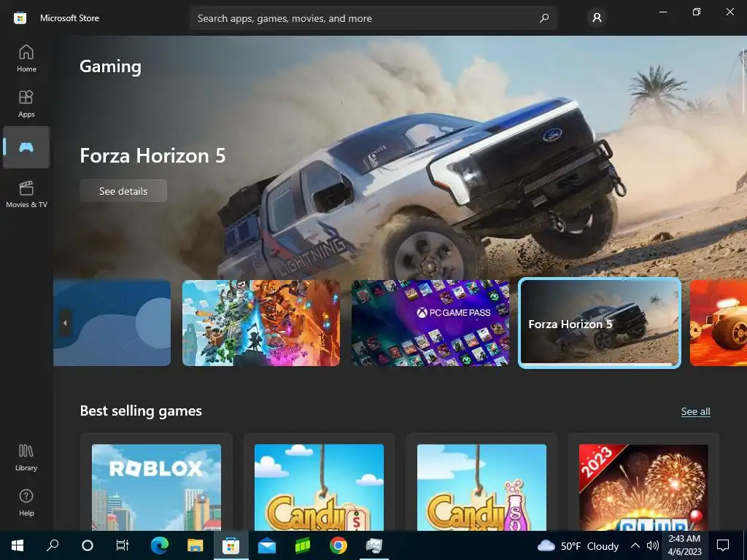Open Cortana circle on taskbar
This screenshot has width=747, height=560.
88,545
